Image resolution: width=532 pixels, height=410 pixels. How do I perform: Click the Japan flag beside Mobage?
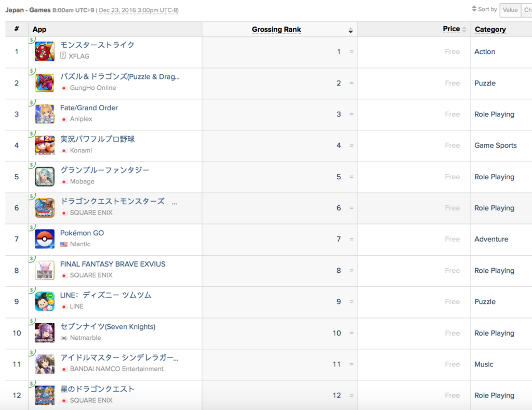point(64,182)
